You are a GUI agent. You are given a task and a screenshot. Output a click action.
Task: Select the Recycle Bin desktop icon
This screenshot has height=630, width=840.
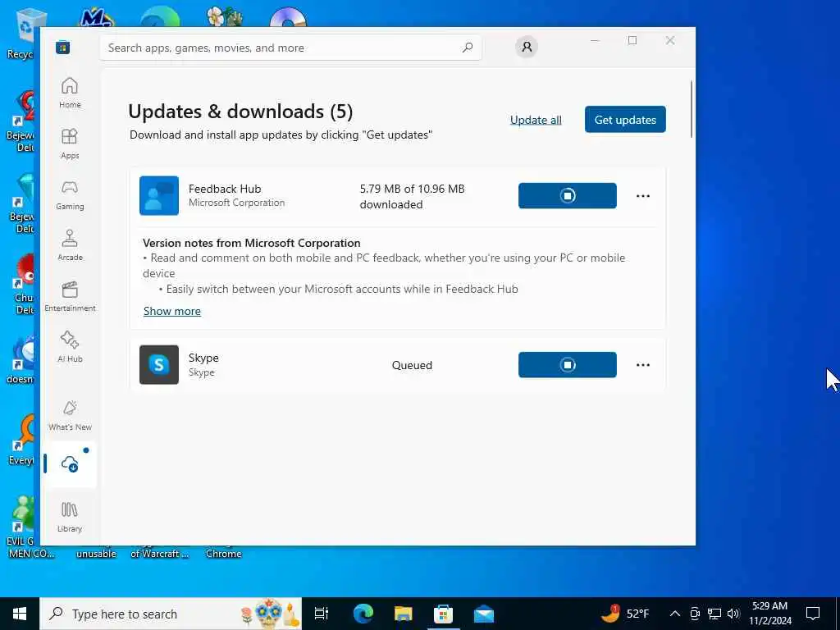pos(23,33)
